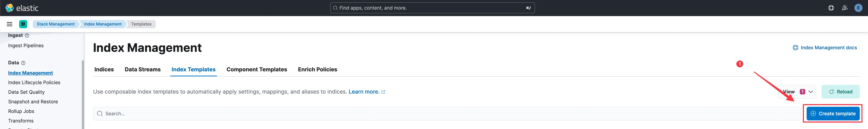Go to Stack Management breadcrumb
The height and width of the screenshot is (129, 868).
(56, 24)
